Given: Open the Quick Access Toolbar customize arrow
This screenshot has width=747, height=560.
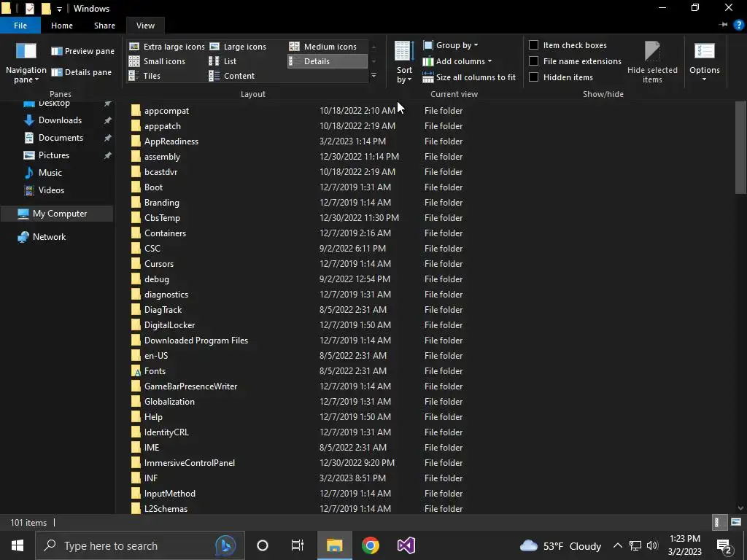Looking at the screenshot, I should click(59, 9).
